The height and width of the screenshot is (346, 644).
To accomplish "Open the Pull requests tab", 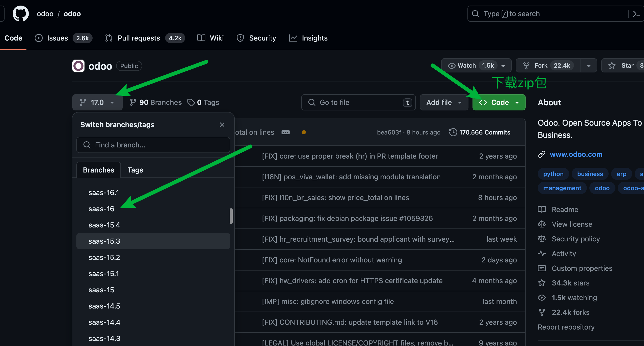I will [145, 38].
